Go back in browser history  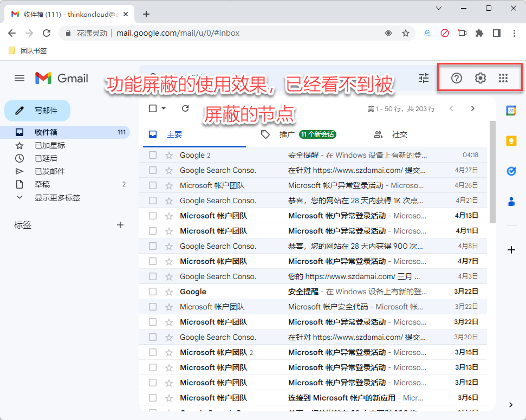pos(12,33)
